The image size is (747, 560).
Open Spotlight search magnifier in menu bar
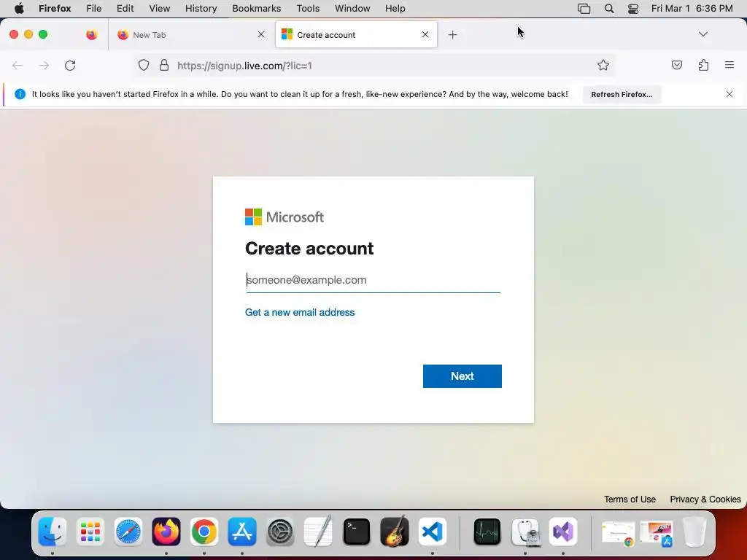pyautogui.click(x=609, y=9)
